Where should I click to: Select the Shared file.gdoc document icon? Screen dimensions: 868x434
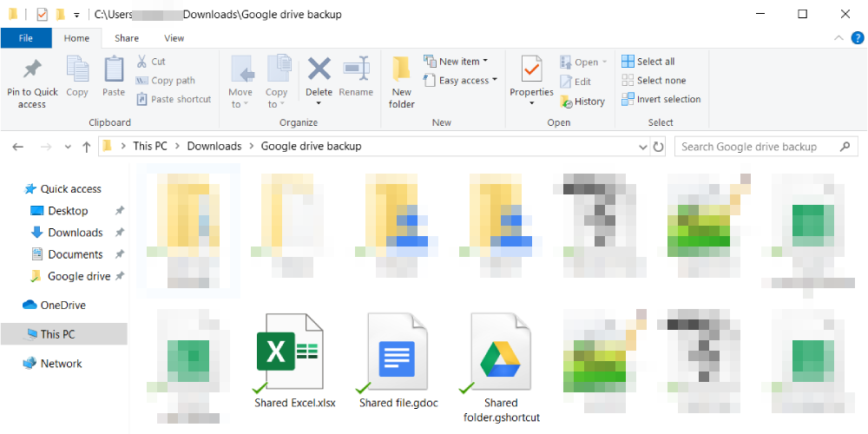coord(396,353)
